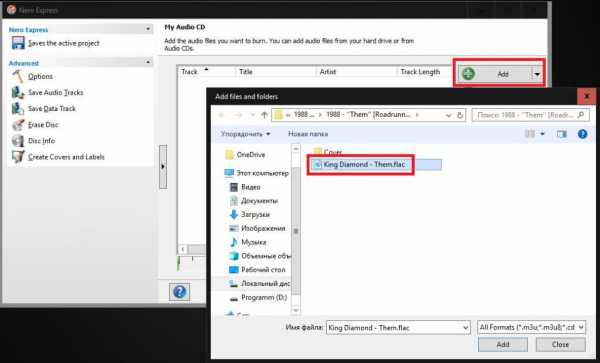This screenshot has height=363, width=600.
Task: Click the track list left scroll arrow
Action: [x=183, y=249]
